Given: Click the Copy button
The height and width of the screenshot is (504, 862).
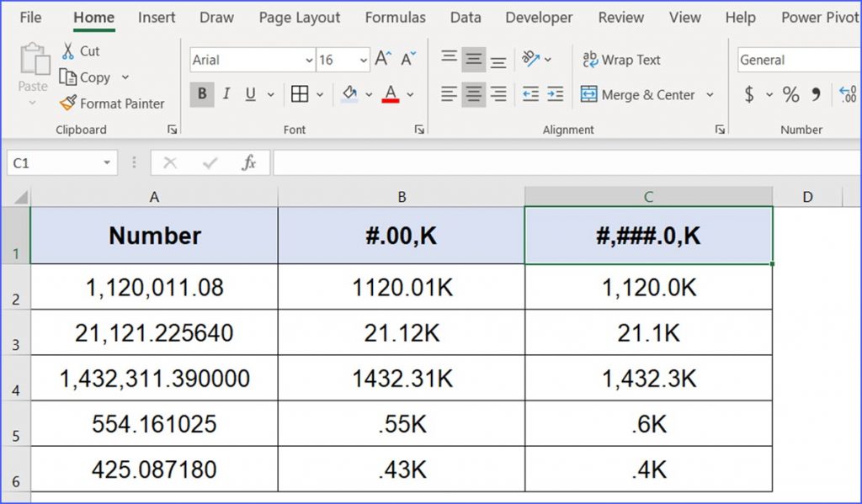Looking at the screenshot, I should [x=85, y=77].
